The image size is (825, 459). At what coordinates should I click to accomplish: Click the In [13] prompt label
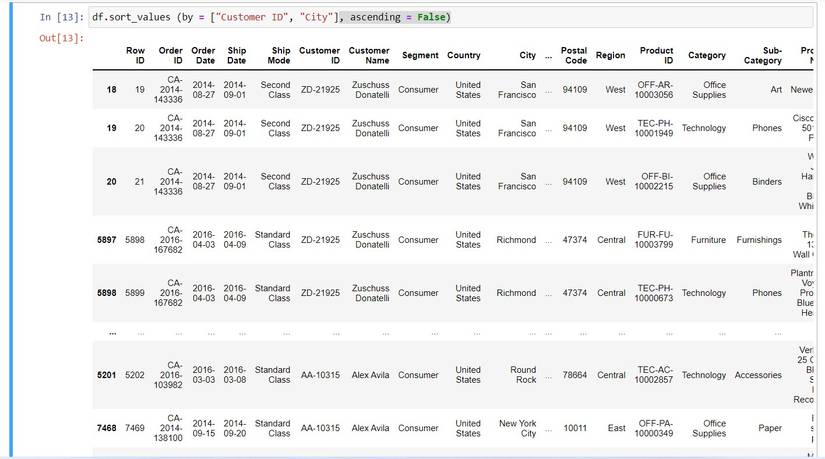pos(62,17)
